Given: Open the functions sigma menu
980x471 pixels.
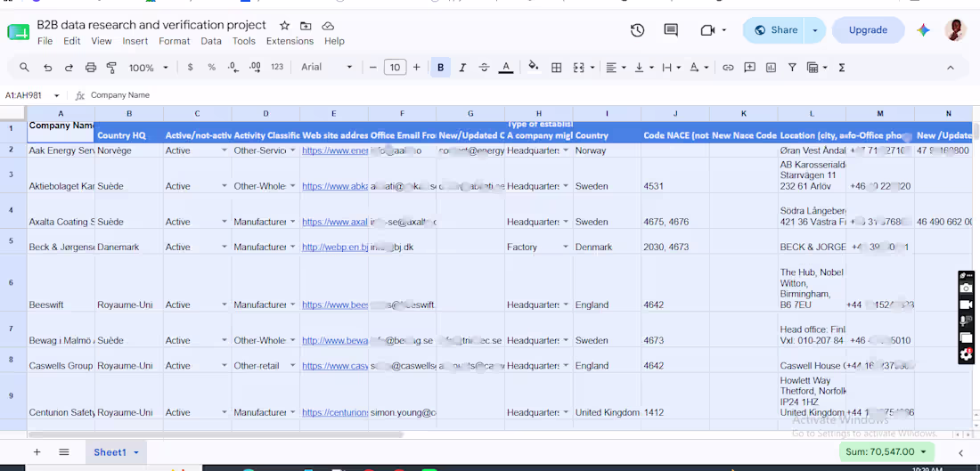Looking at the screenshot, I should click(x=842, y=68).
